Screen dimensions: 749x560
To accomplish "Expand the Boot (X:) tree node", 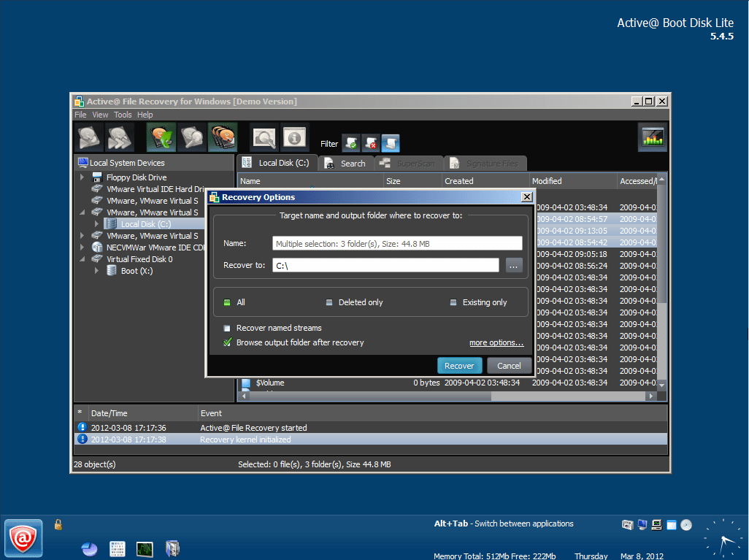I will (x=96, y=271).
